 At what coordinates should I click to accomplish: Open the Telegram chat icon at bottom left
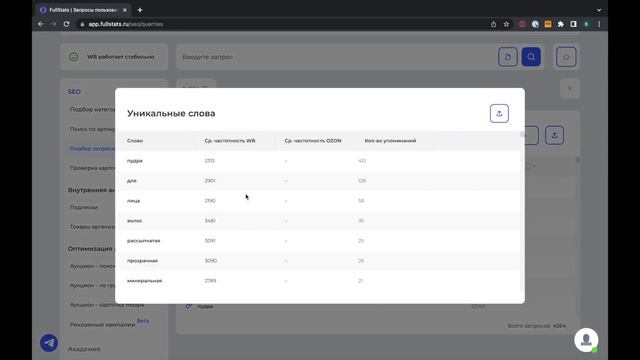pyautogui.click(x=49, y=343)
